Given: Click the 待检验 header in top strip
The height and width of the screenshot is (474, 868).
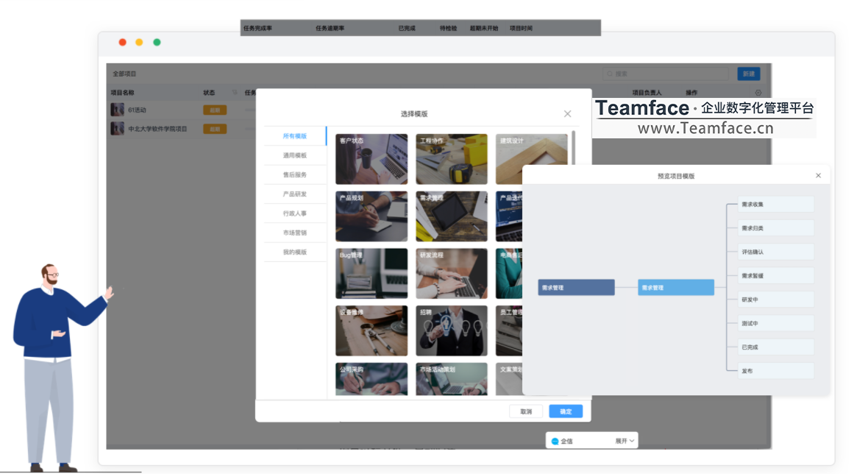Looking at the screenshot, I should click(x=449, y=28).
